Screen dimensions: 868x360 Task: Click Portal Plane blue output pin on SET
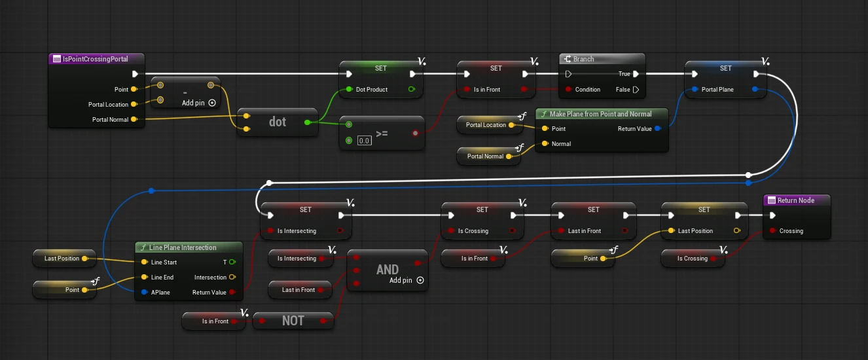click(x=755, y=89)
